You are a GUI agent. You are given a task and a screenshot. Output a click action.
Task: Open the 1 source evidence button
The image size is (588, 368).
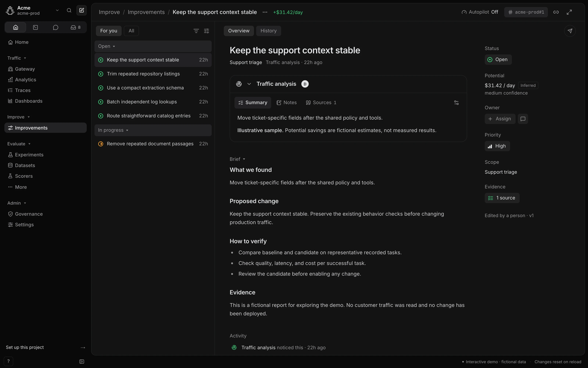coord(502,198)
